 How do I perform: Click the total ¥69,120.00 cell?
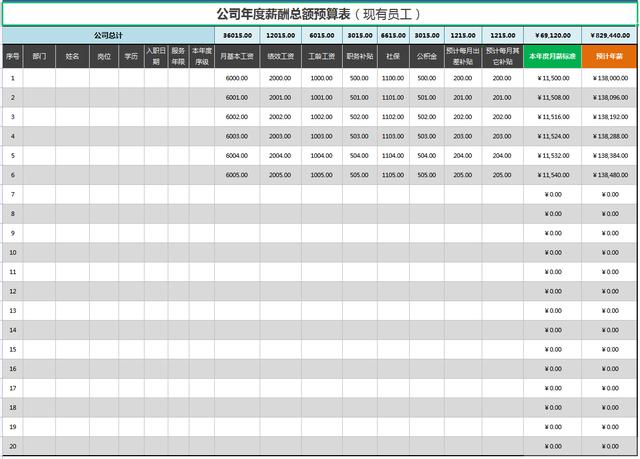click(x=552, y=35)
